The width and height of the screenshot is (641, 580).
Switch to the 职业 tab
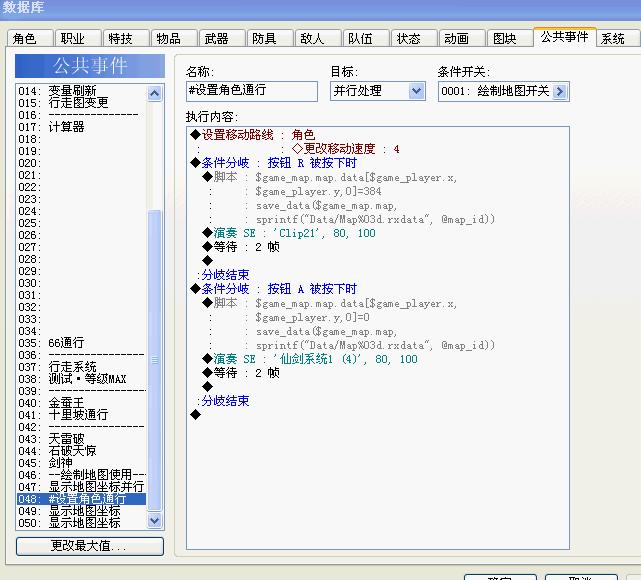point(78,38)
